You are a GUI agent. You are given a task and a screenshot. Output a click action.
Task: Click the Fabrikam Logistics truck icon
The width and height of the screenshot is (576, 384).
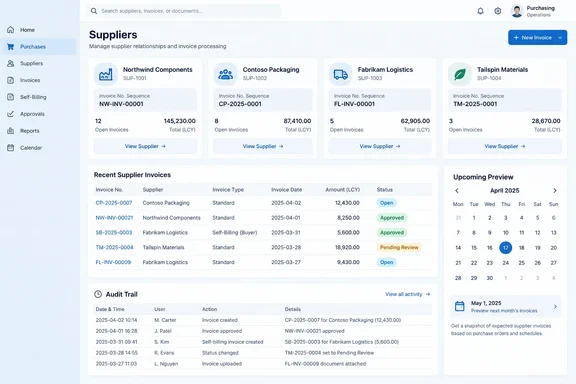pyautogui.click(x=341, y=74)
